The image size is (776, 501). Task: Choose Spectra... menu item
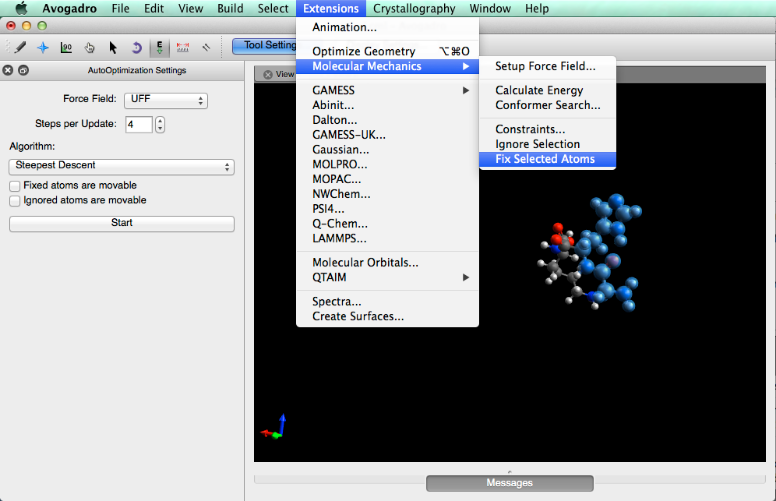pyautogui.click(x=388, y=301)
